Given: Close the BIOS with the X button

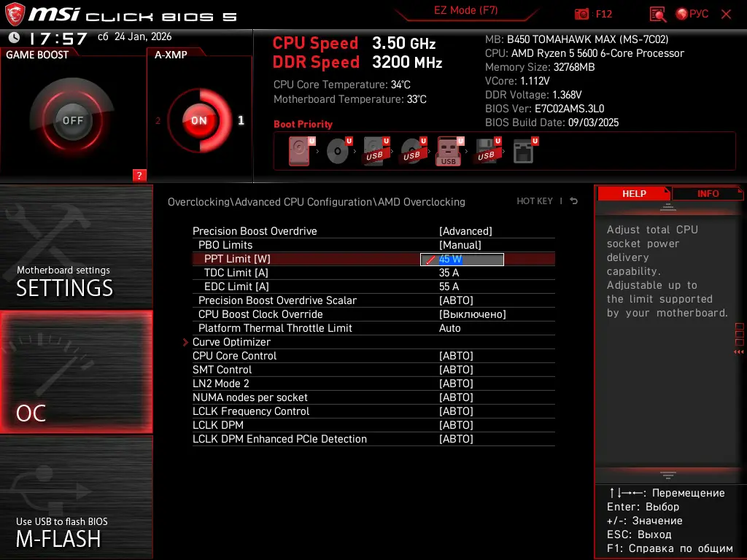Looking at the screenshot, I should pyautogui.click(x=726, y=15).
